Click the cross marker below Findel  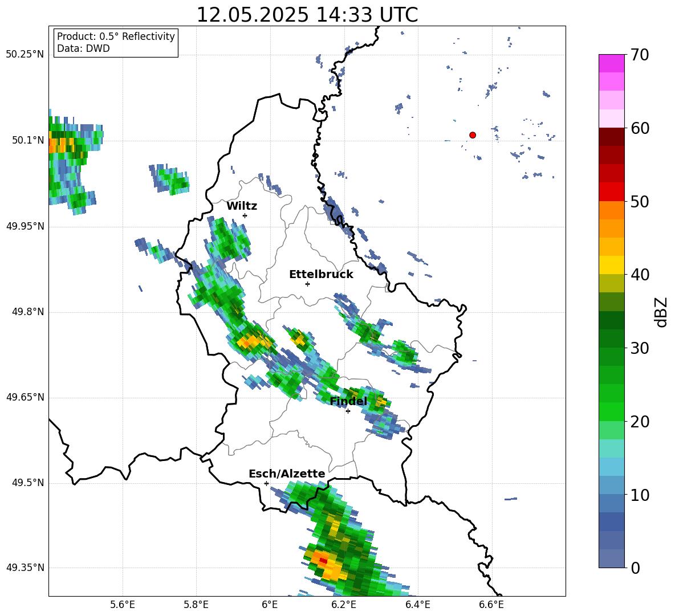pos(348,411)
